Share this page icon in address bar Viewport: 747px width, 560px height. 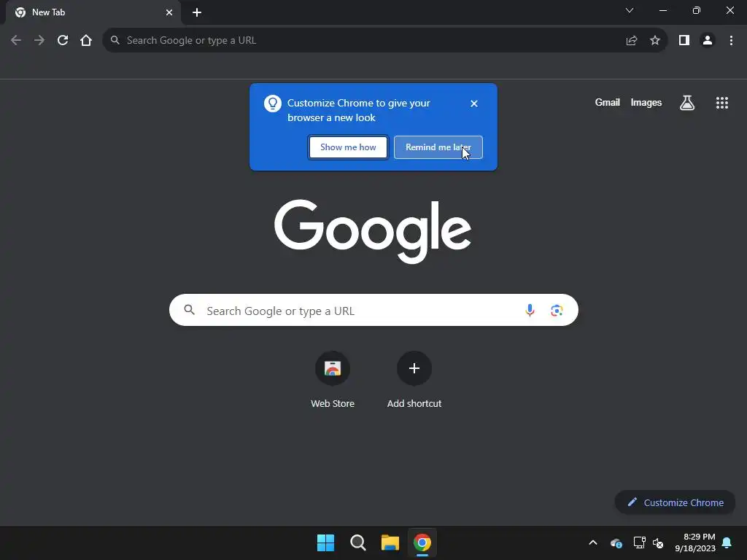pos(632,41)
